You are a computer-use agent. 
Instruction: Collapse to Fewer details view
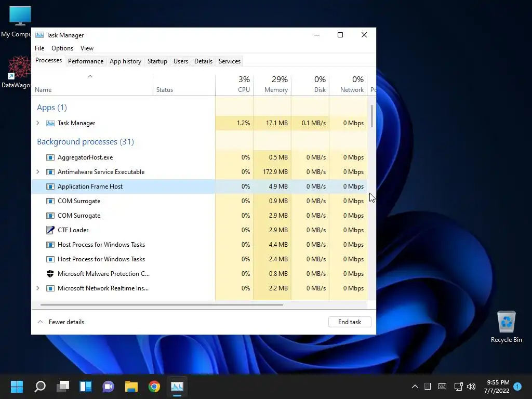click(x=61, y=322)
